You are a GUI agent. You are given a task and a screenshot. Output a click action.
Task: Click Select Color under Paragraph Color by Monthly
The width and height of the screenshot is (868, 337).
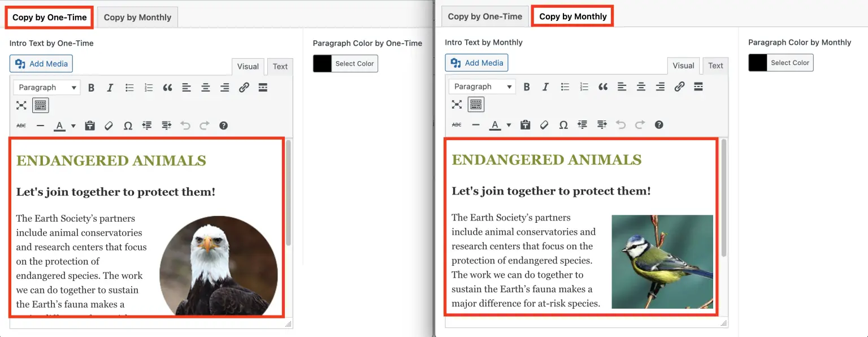(x=789, y=63)
